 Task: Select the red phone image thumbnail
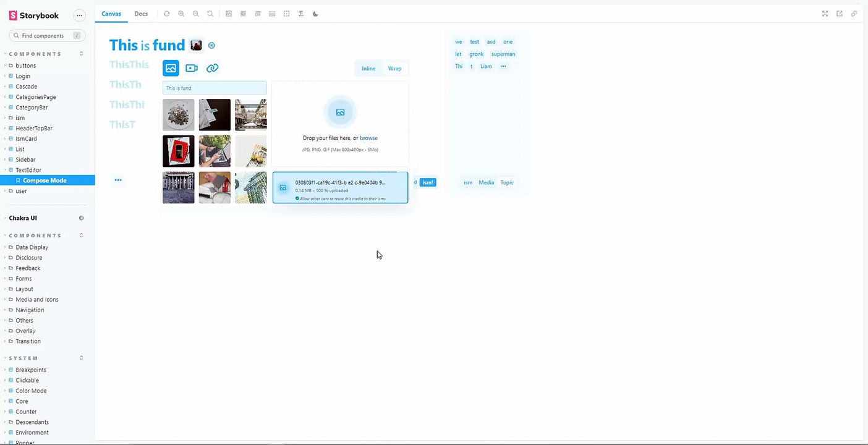click(179, 151)
